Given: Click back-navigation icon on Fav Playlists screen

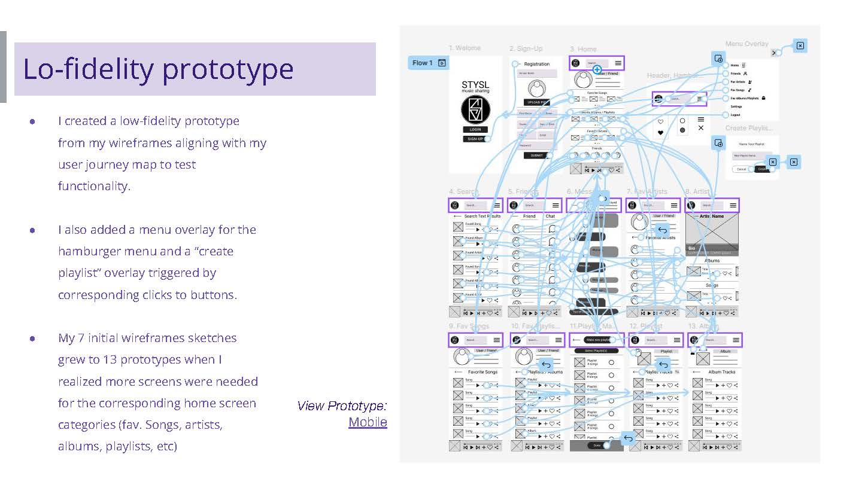Looking at the screenshot, I should tap(547, 365).
